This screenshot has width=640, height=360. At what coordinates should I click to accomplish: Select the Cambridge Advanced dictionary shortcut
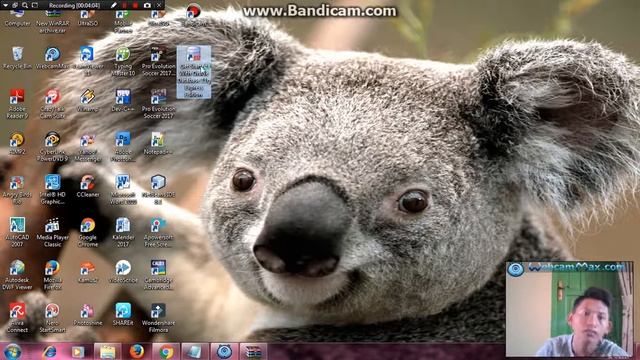point(158,275)
